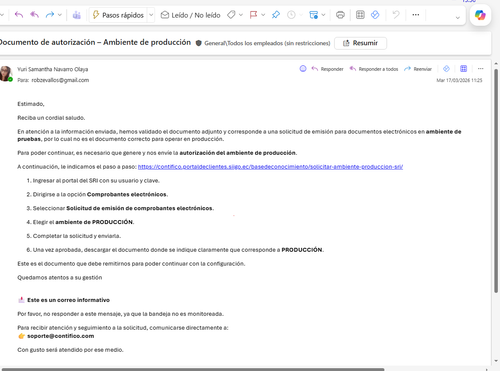This screenshot has height=371, width=500.
Task: Open Pasos rápidos quick steps
Action: tap(118, 15)
